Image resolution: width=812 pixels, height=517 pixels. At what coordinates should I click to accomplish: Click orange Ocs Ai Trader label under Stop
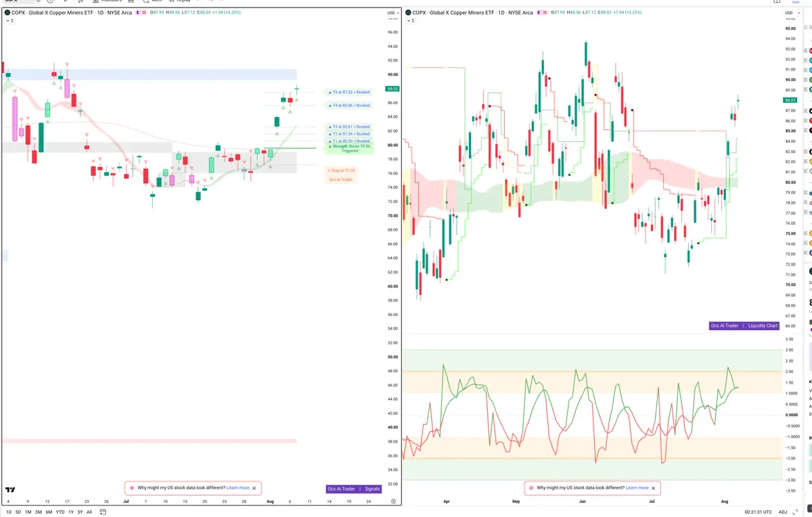(340, 179)
